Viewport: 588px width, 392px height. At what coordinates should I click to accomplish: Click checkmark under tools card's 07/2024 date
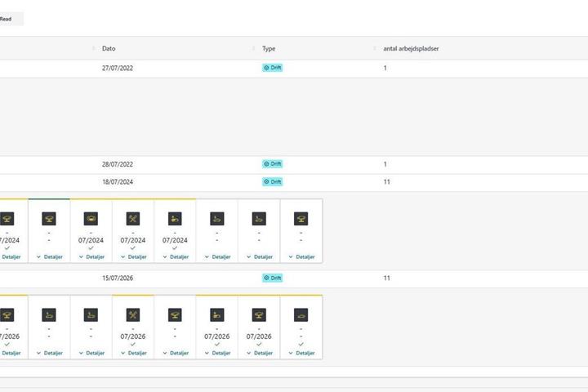click(x=133, y=248)
